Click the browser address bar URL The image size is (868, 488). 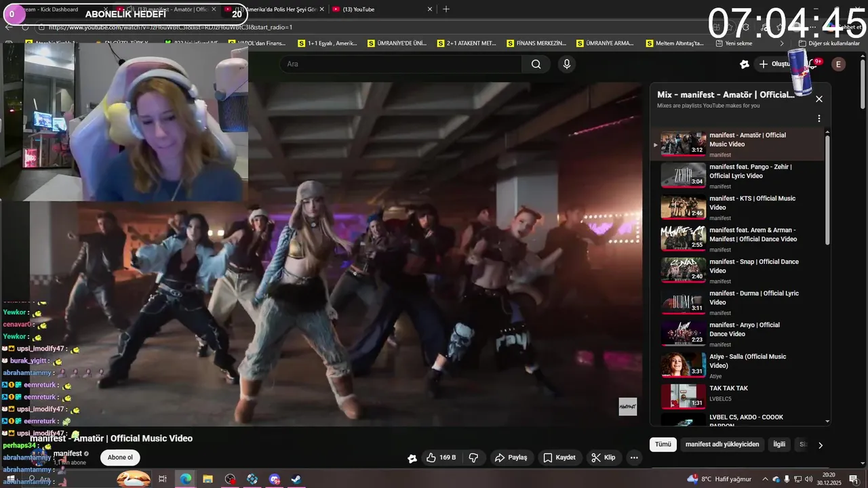(170, 27)
